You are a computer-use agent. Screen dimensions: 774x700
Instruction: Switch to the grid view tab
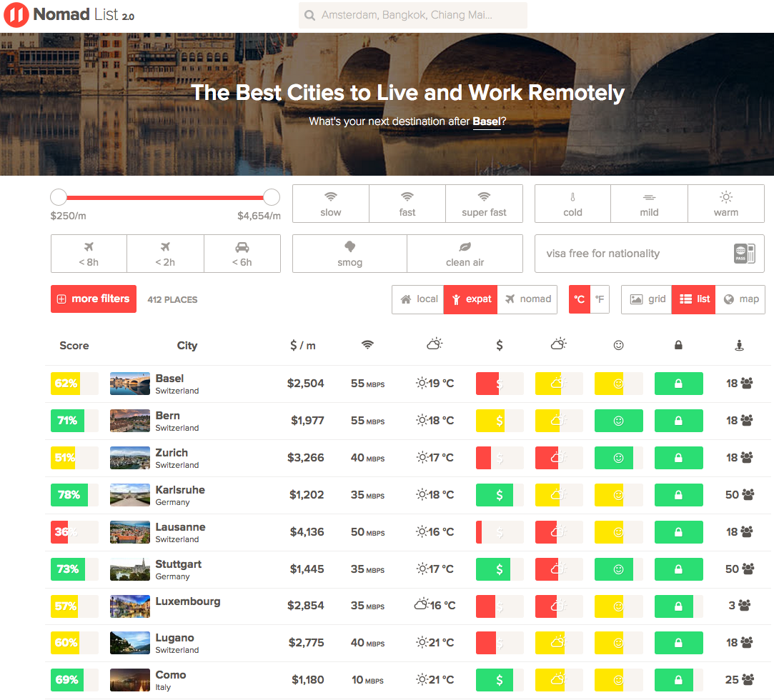coord(648,299)
